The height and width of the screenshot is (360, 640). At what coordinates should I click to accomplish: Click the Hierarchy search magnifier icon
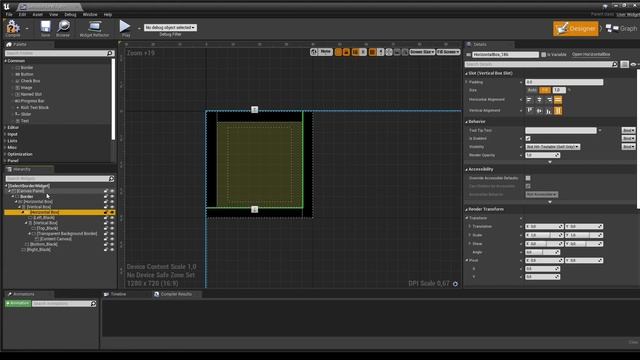111,179
